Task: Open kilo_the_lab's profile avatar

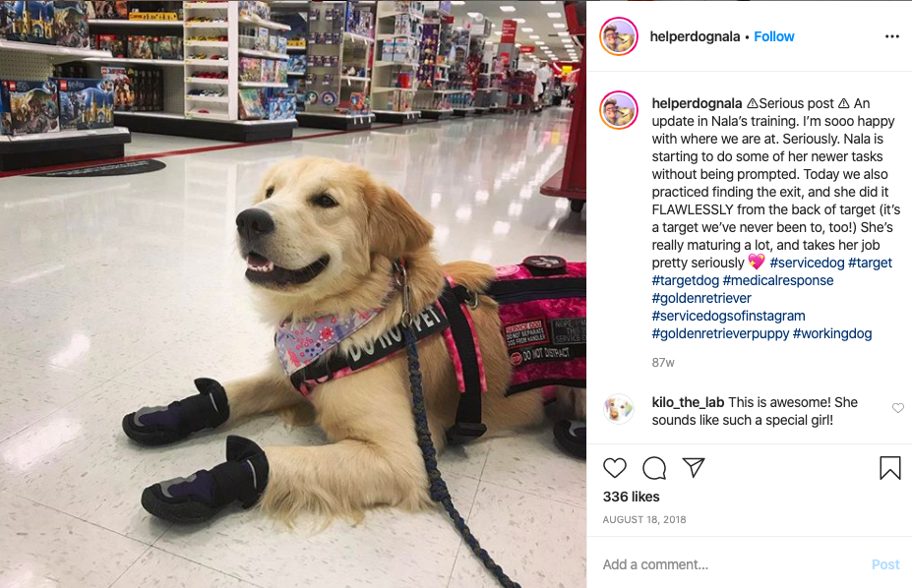Action: point(618,409)
